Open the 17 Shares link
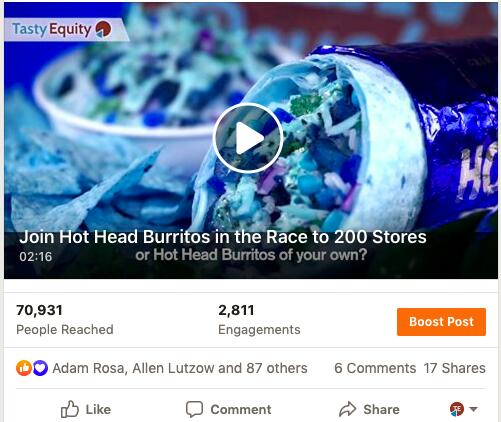 coord(455,368)
